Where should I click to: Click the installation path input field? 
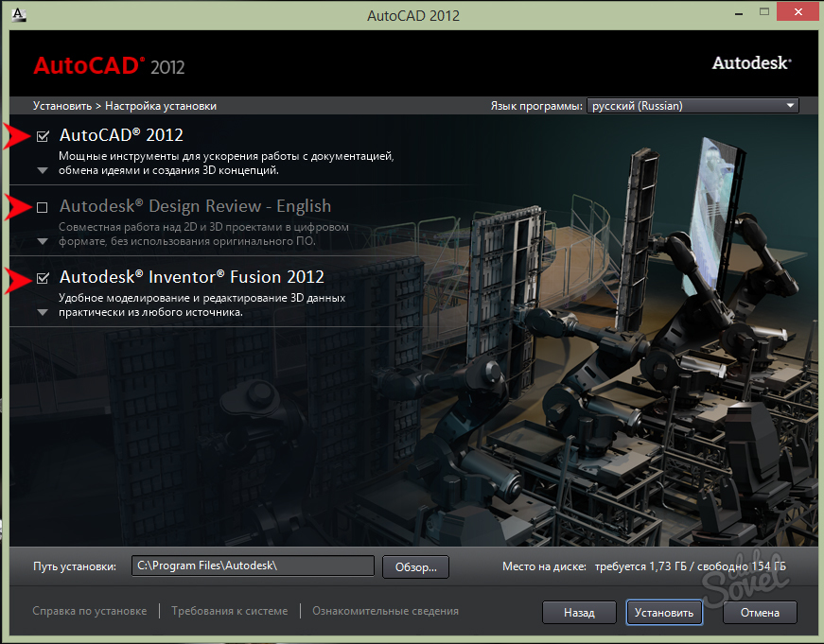pyautogui.click(x=253, y=566)
